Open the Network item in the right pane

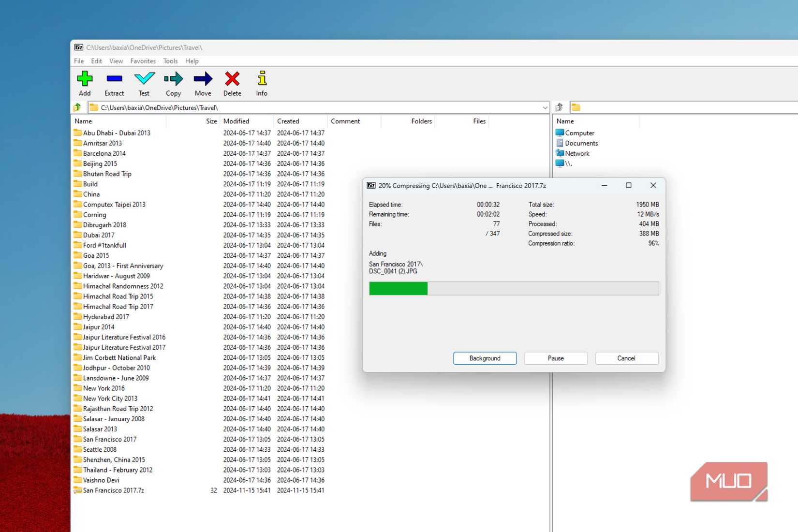click(576, 153)
